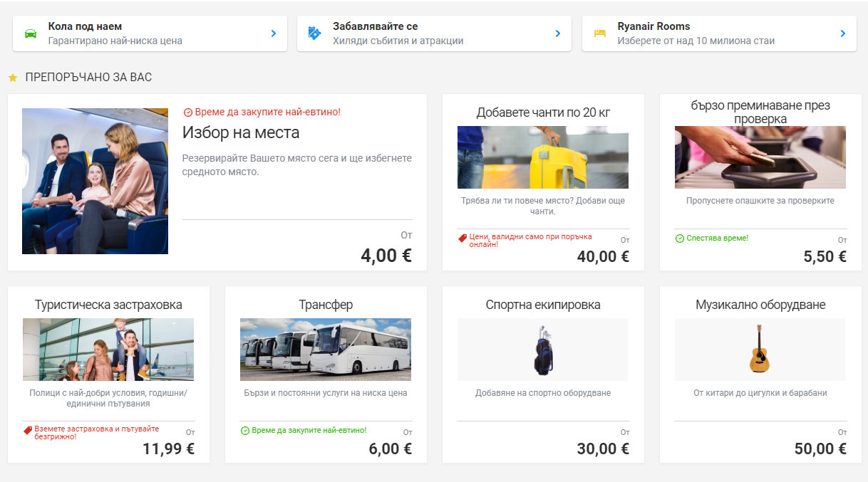868x482 pixels.
Task: Click the golf bag sports equipment image
Action: (543, 349)
